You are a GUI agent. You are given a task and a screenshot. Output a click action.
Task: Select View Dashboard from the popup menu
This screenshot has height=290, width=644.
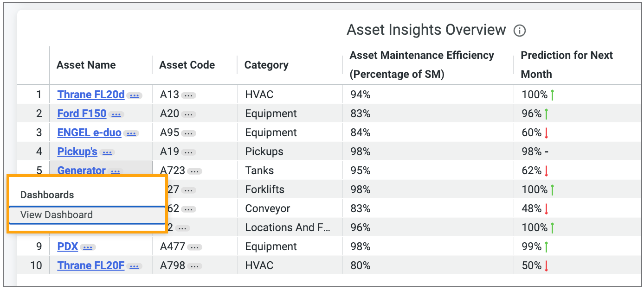[56, 214]
